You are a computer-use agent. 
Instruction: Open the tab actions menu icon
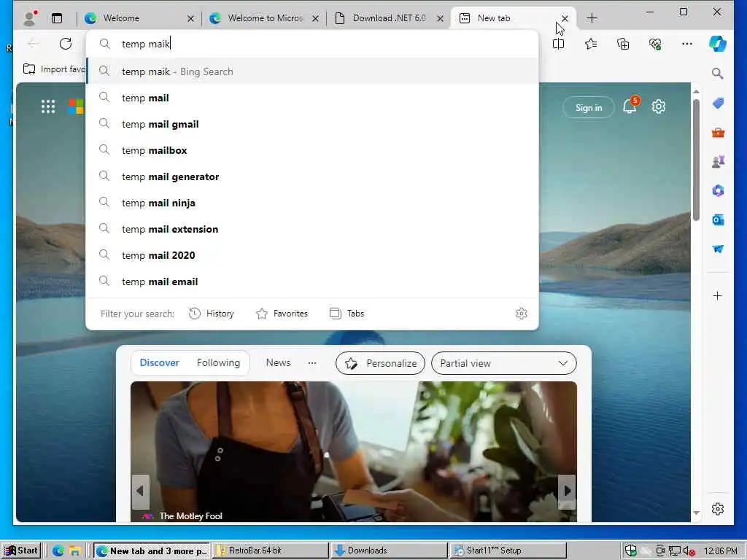(57, 18)
